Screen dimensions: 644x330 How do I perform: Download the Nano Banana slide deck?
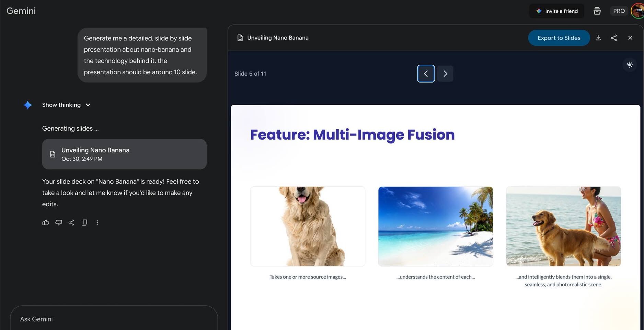[x=598, y=38]
